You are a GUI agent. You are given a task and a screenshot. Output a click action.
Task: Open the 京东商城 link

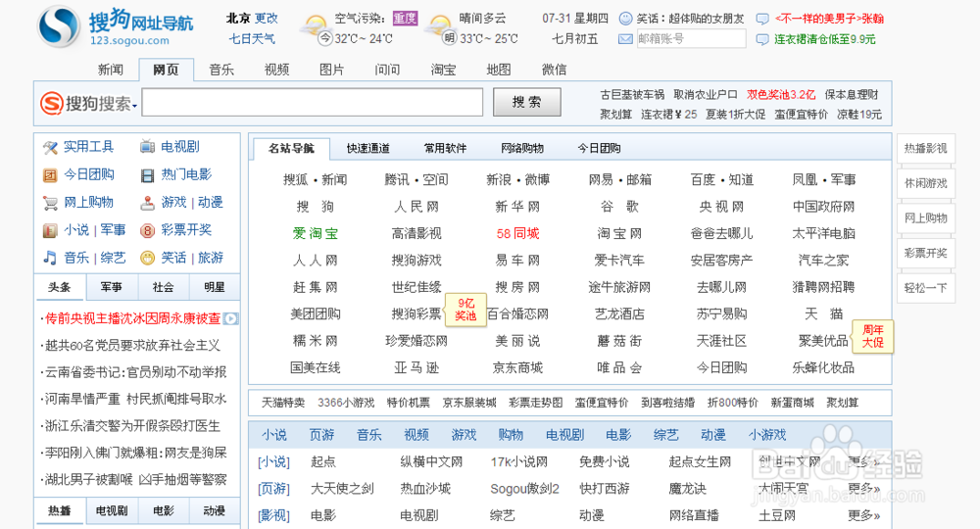pos(518,368)
